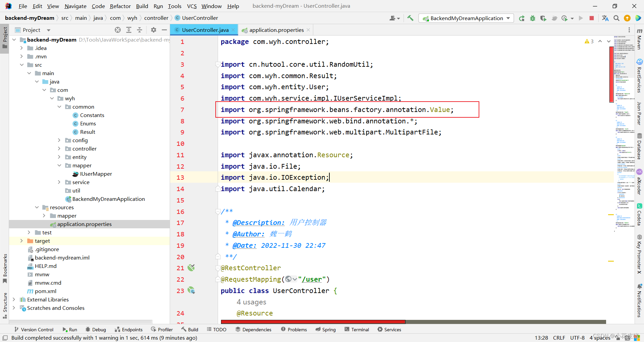Click gutter bean icon on line 23

click(191, 290)
